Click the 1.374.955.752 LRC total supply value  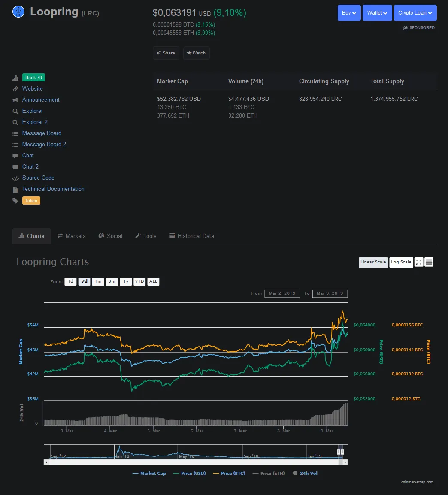pyautogui.click(x=394, y=99)
